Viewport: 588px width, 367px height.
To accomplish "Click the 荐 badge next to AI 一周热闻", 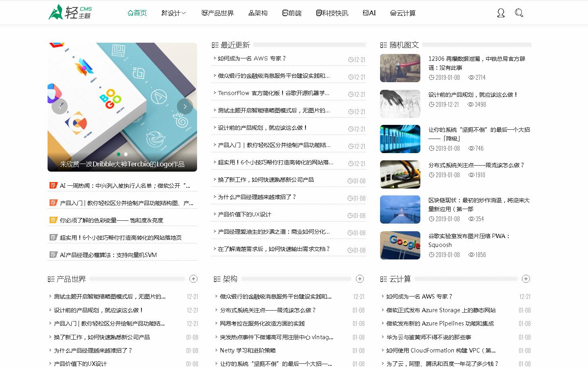I will point(53,185).
